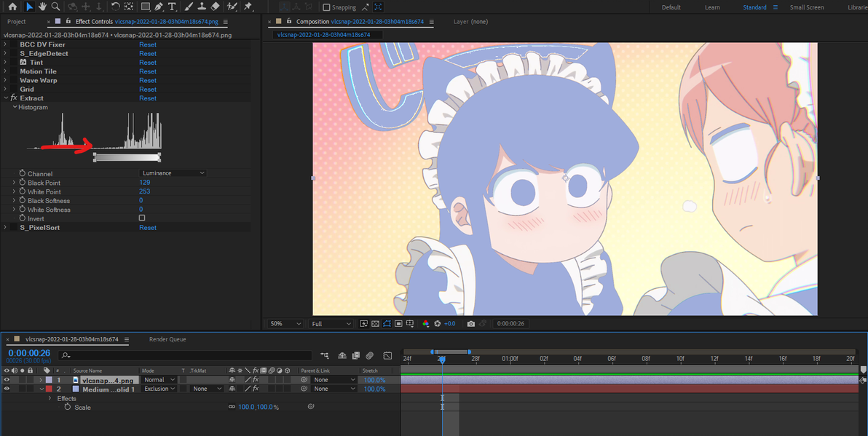Select the Roto Brush tool
The image size is (868, 436).
232,7
